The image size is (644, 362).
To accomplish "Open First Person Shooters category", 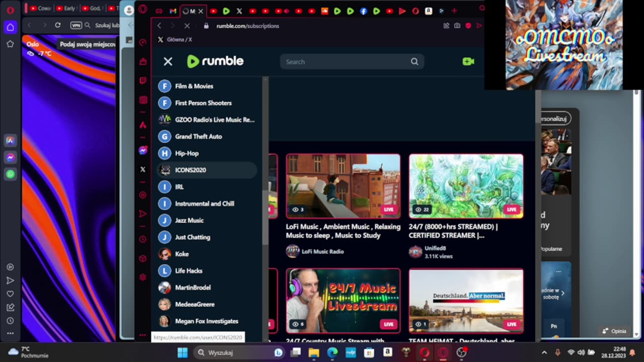I will pos(207,103).
